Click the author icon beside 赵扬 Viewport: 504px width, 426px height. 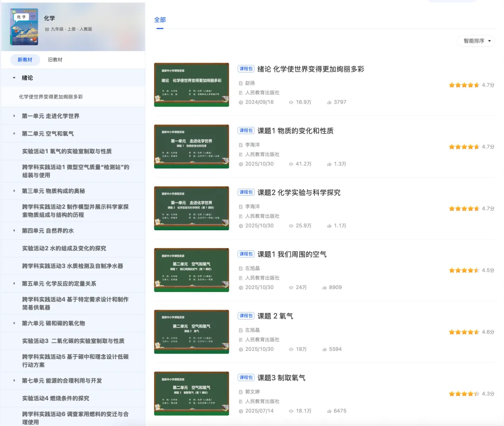(x=241, y=83)
